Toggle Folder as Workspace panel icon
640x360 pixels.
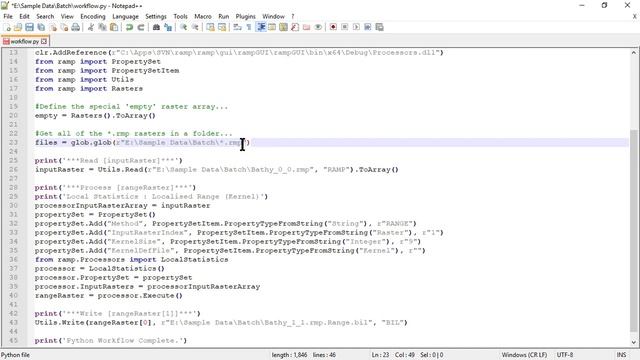tap(306, 27)
